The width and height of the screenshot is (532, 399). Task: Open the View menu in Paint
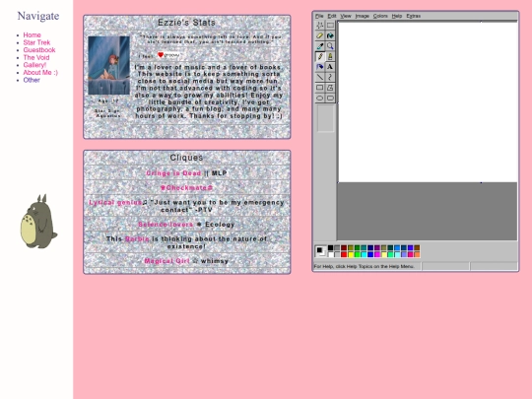[x=346, y=16]
